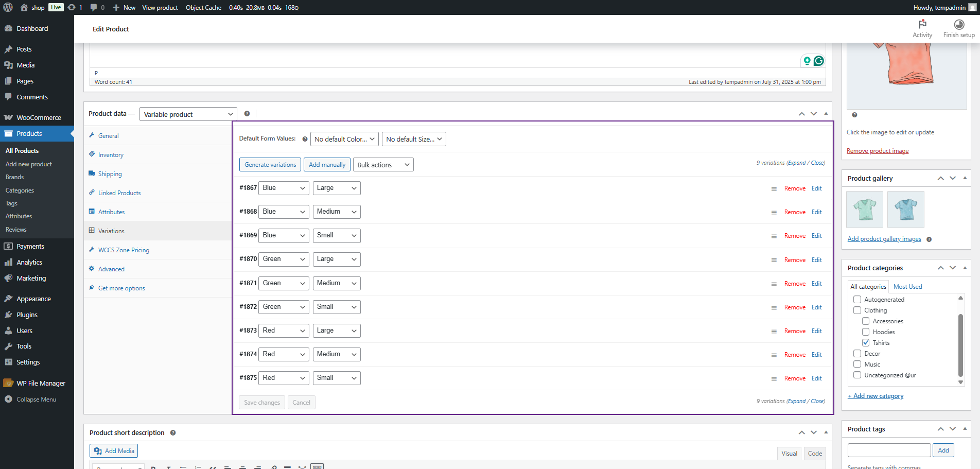Click the help icon beside Default Form Values

(305, 139)
